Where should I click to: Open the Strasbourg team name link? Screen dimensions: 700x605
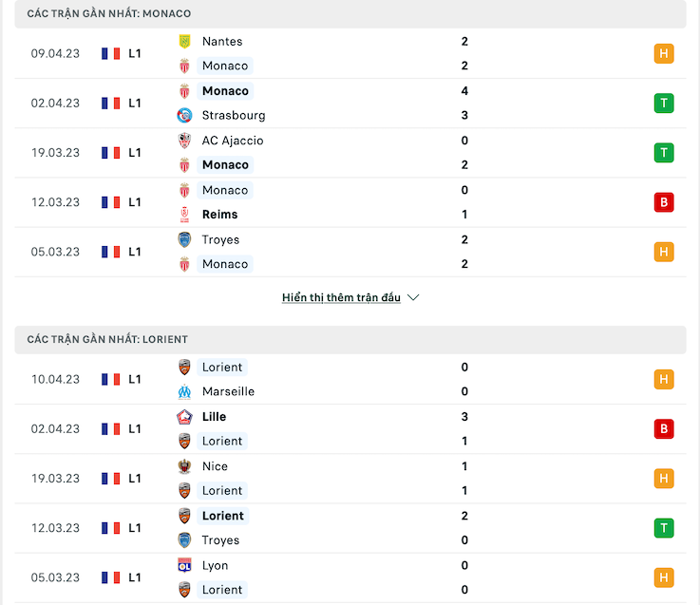coord(234,115)
